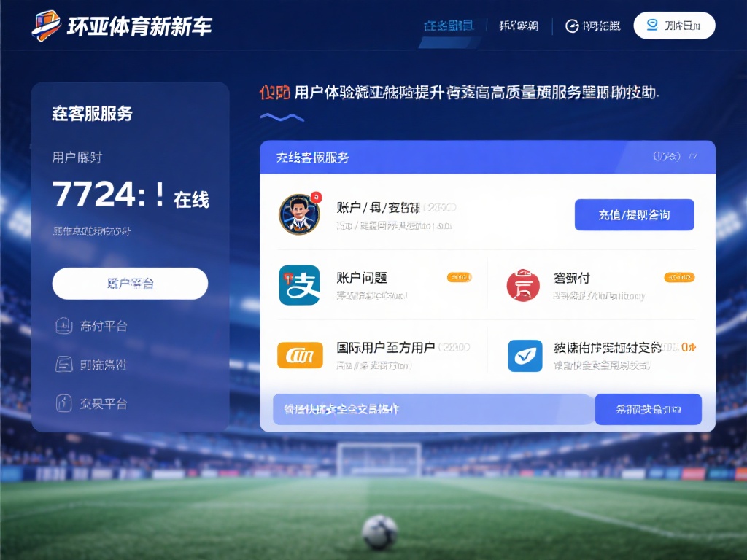Expand the arrow in panel header corner

[693, 156]
